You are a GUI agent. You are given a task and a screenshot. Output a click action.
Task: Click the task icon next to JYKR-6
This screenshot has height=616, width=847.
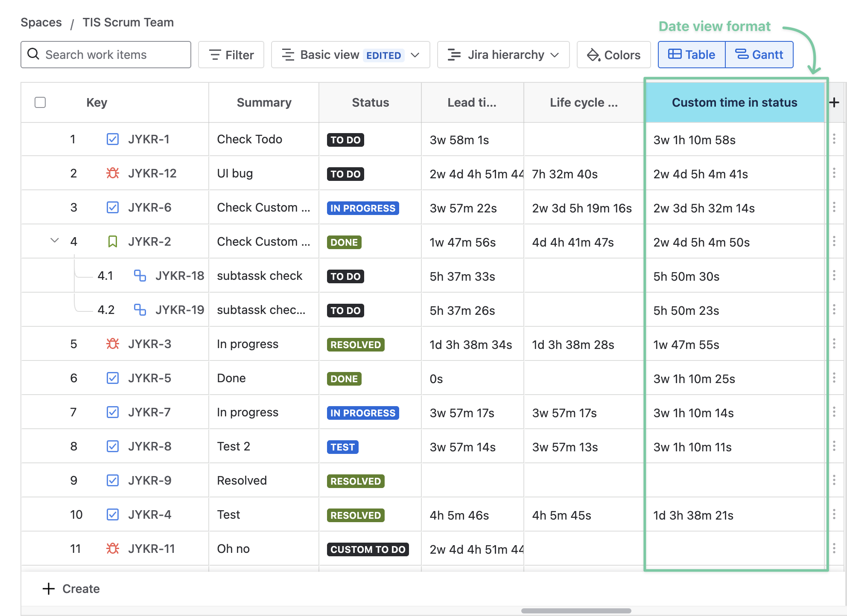point(113,207)
